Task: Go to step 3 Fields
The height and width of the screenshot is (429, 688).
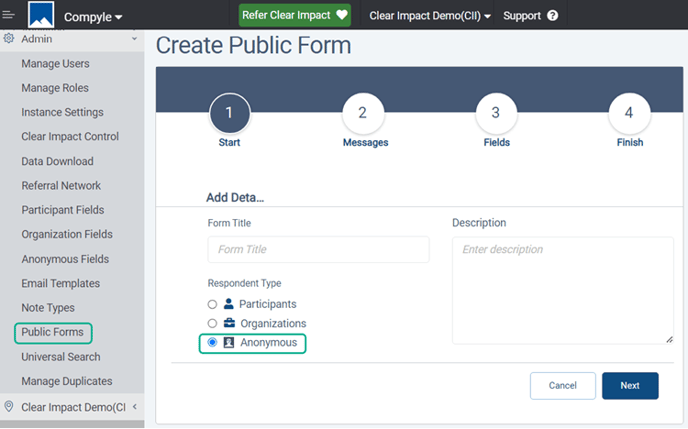Action: tap(496, 113)
